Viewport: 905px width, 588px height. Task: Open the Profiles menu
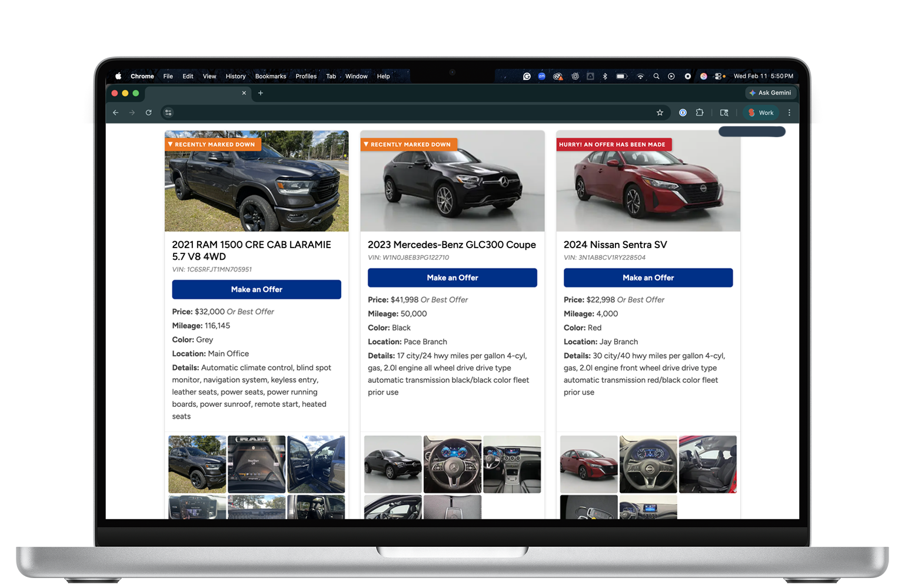(x=306, y=76)
